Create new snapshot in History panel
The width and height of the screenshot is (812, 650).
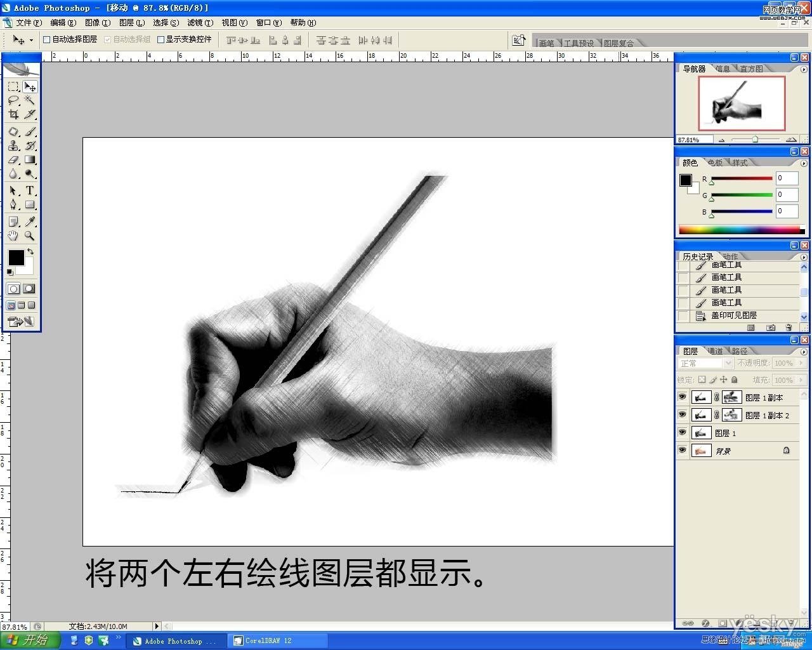(770, 328)
